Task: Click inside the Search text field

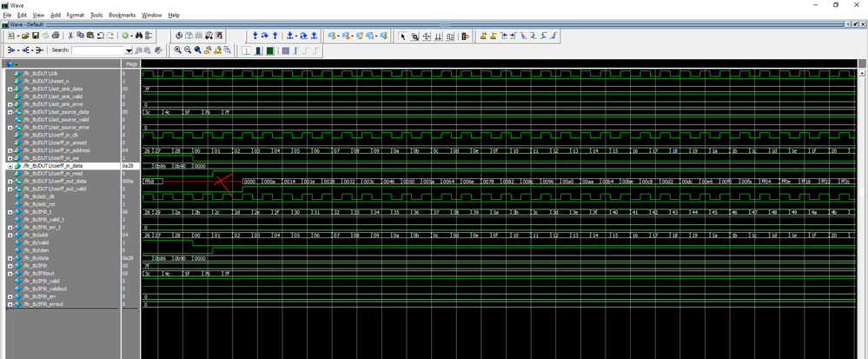Action: coord(97,50)
